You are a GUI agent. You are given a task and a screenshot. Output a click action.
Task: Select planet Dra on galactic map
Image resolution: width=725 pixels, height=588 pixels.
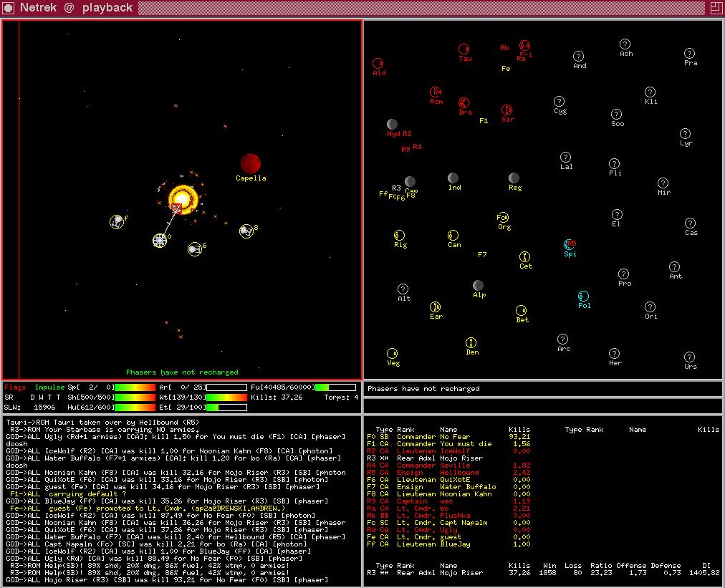tap(464, 102)
